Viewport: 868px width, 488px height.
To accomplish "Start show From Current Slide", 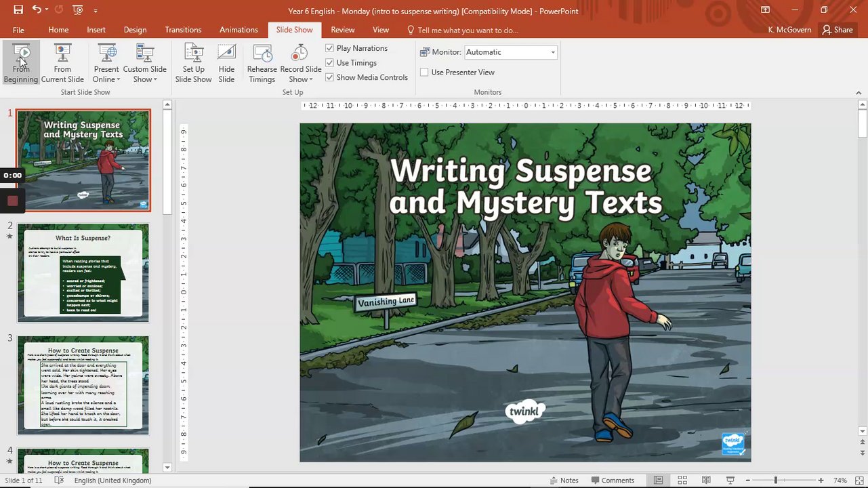I will [x=62, y=64].
